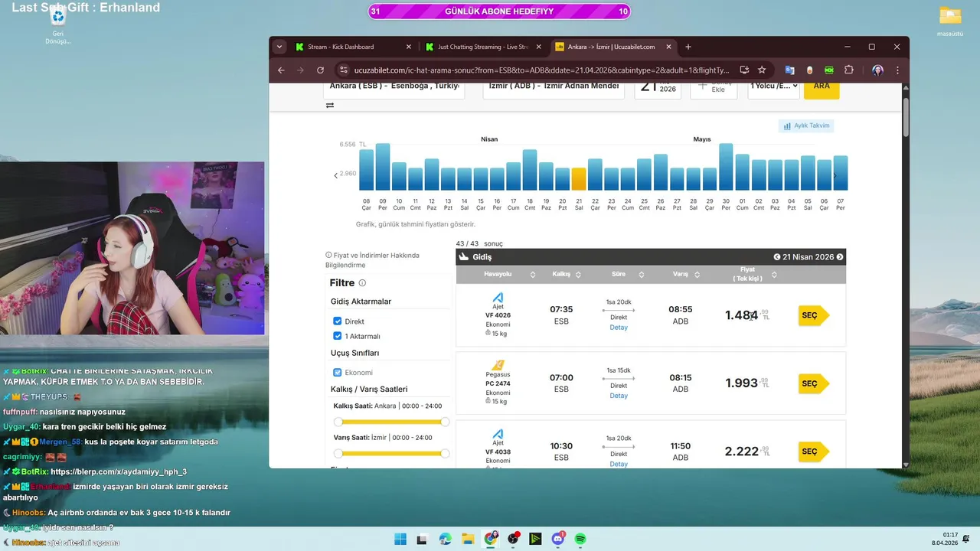Toggle the Ekonomi class checkbox
980x551 pixels.
click(x=338, y=373)
